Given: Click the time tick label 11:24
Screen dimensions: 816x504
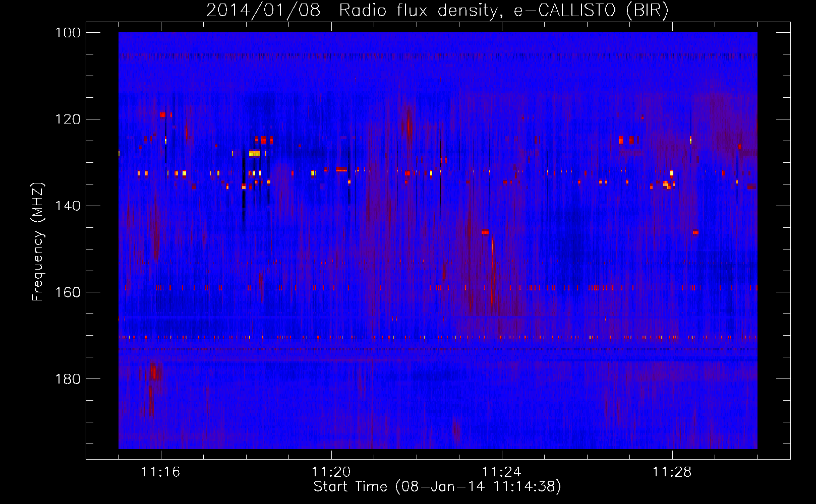Looking at the screenshot, I should tap(502, 472).
